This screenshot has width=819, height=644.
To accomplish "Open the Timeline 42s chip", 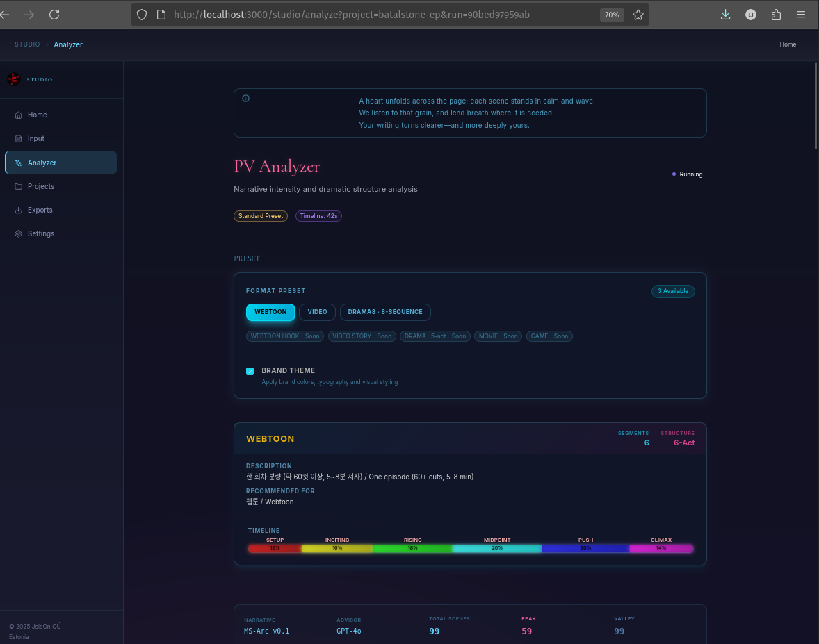I will pos(318,216).
